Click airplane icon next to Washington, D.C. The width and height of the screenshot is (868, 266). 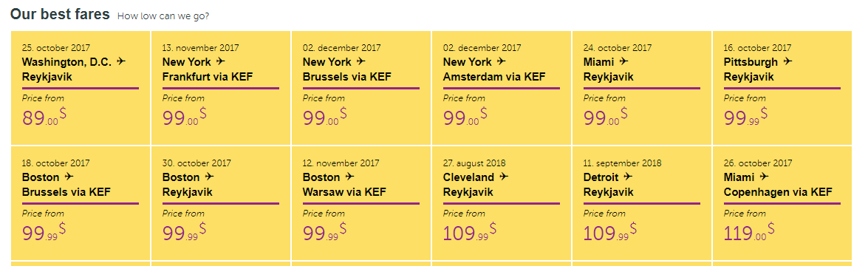pos(120,61)
